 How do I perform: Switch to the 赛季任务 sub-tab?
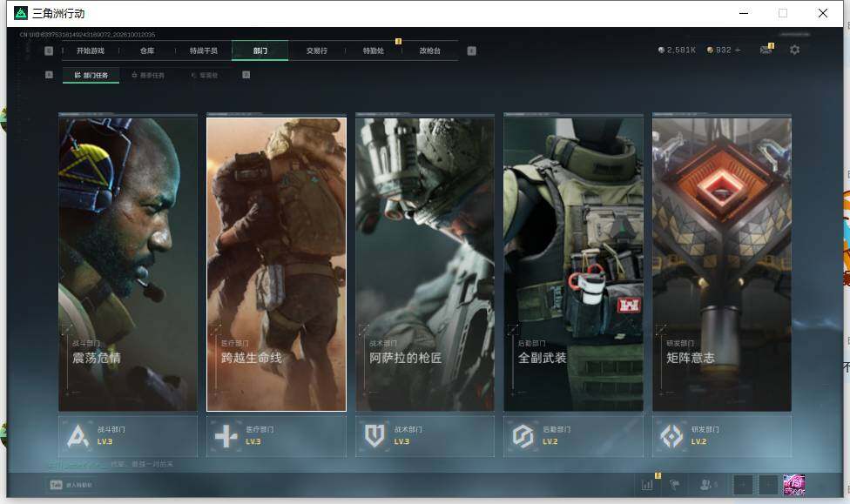(148, 76)
